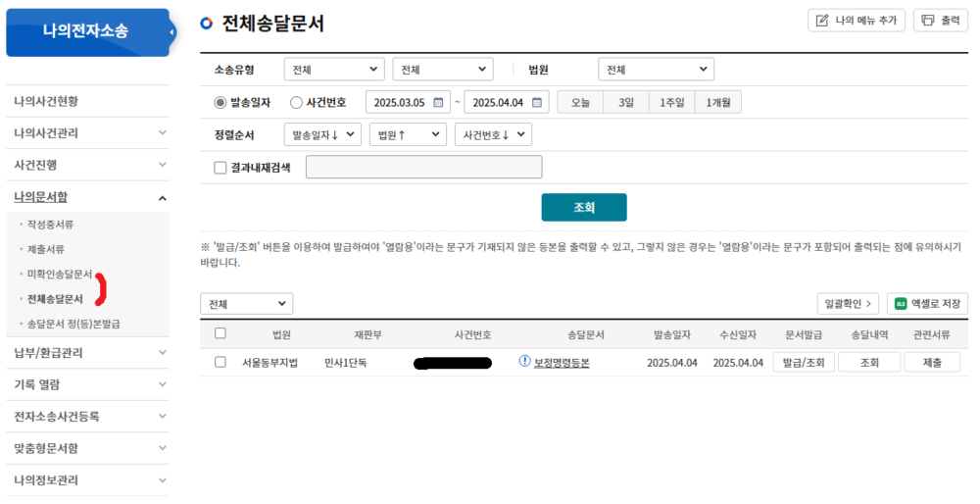Open calendar for end date 2025.04.04
The width and height of the screenshot is (980, 504).
pos(537,103)
